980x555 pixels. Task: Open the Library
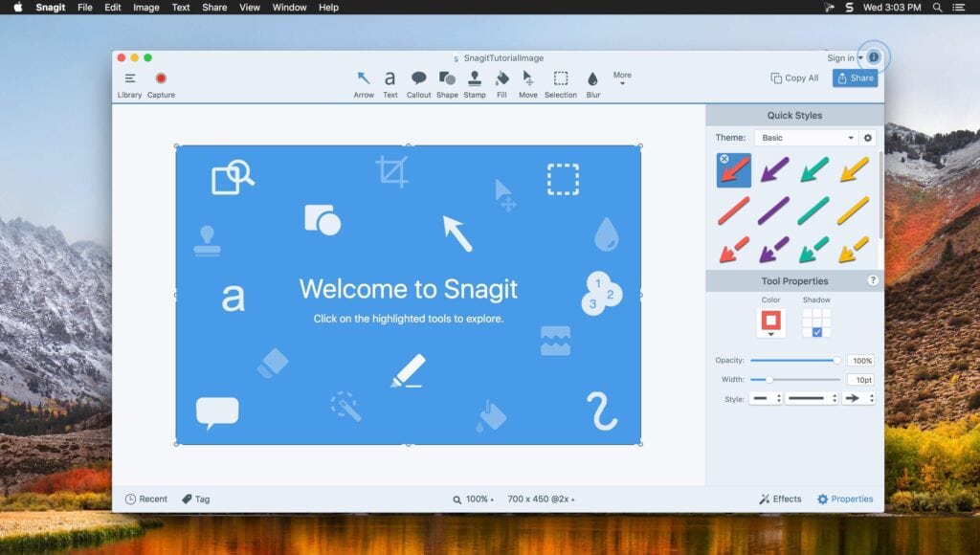pos(129,85)
